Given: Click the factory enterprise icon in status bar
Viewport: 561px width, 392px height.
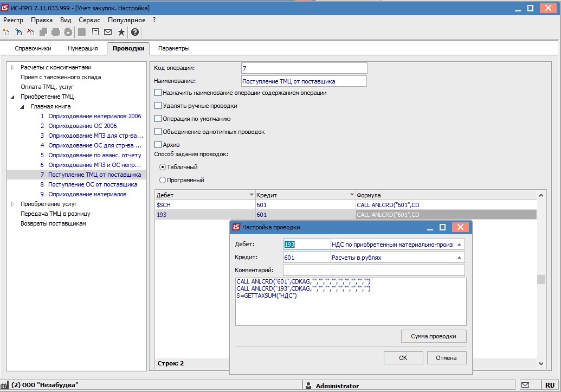Looking at the screenshot, I should tap(5, 385).
